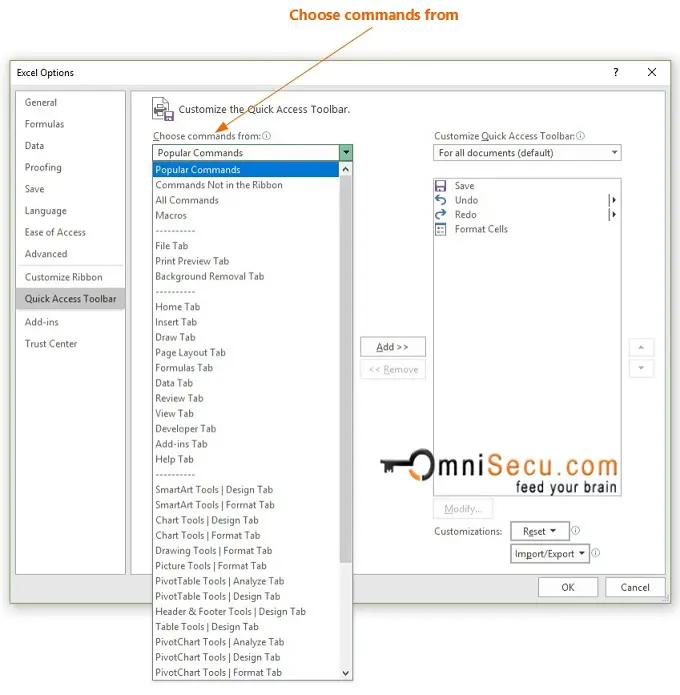Open the Import/Export dropdown button
This screenshot has width=680, height=695.
[x=550, y=554]
